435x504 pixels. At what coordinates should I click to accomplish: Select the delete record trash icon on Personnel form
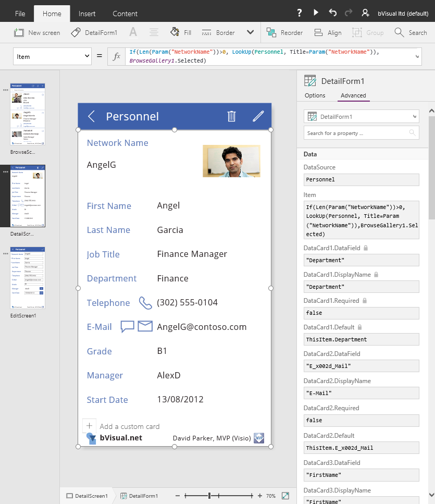click(x=231, y=116)
